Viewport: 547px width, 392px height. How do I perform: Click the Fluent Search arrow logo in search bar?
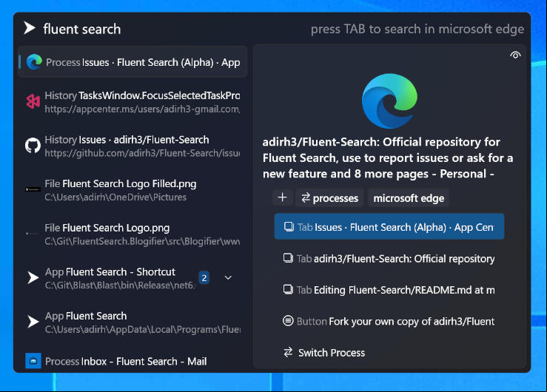(x=30, y=28)
